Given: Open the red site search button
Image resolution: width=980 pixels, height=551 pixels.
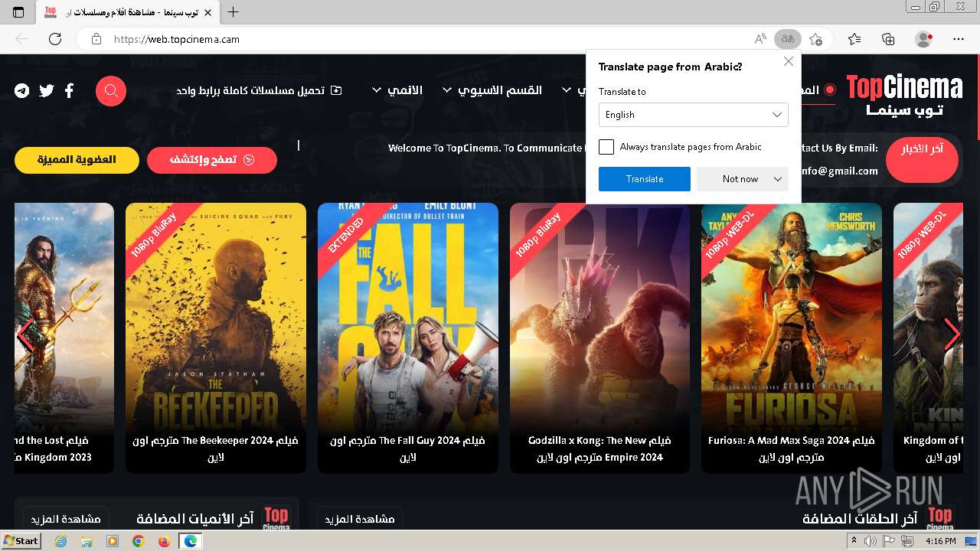Looking at the screenshot, I should pos(111,91).
